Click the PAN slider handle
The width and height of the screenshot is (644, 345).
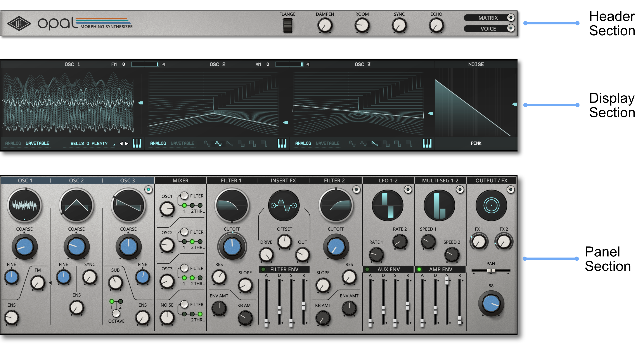(x=491, y=271)
